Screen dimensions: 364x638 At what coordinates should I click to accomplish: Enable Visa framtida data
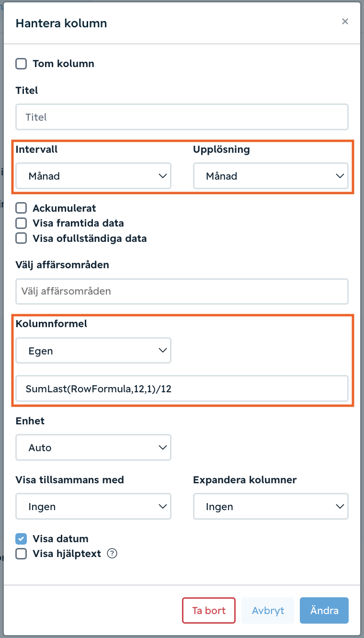pyautogui.click(x=21, y=223)
